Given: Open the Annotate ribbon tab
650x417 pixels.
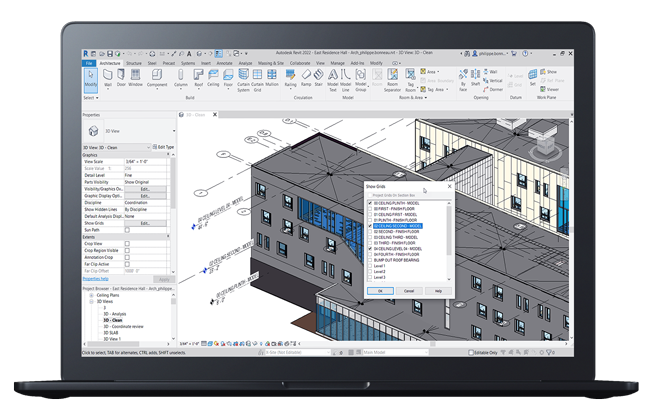Looking at the screenshot, I should click(x=225, y=63).
